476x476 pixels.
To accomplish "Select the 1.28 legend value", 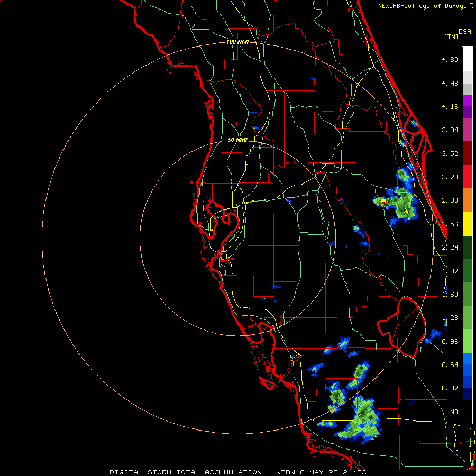I will click(450, 318).
